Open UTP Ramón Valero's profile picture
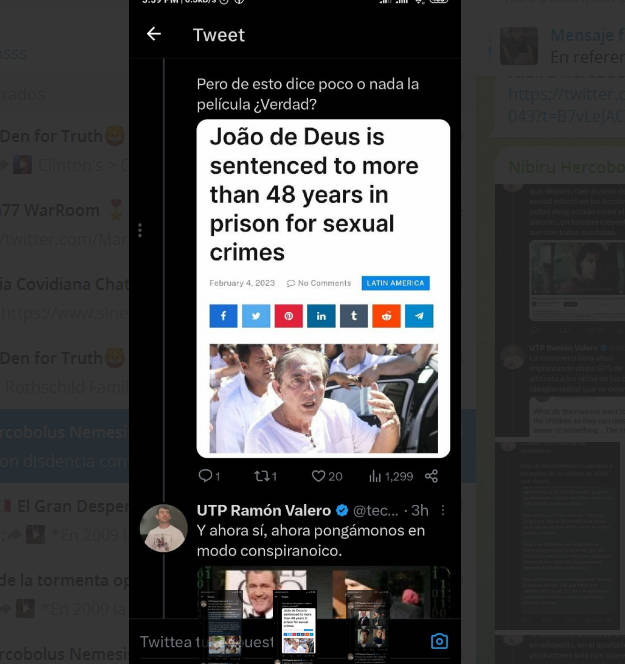625x664 pixels. pyautogui.click(x=163, y=528)
